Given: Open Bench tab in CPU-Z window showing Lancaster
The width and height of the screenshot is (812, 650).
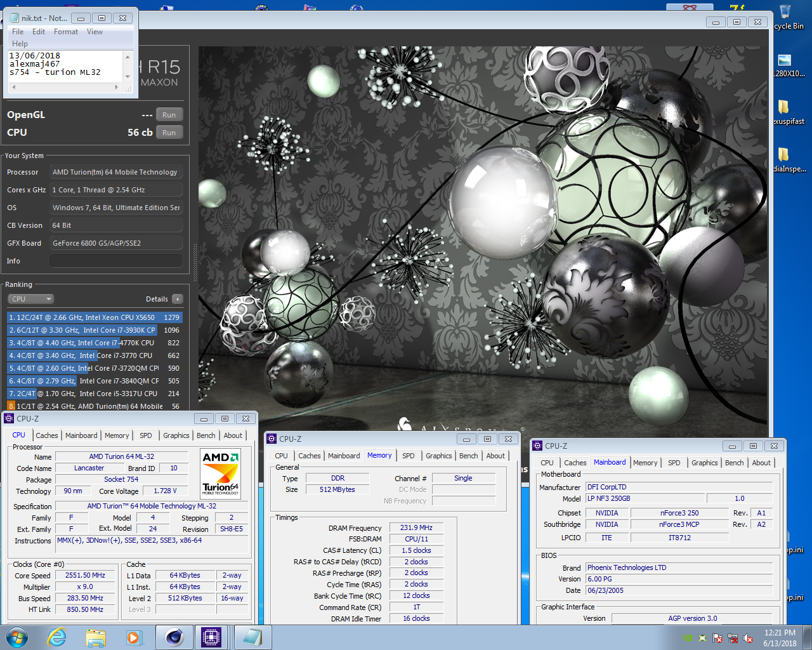Looking at the screenshot, I should coord(206,435).
